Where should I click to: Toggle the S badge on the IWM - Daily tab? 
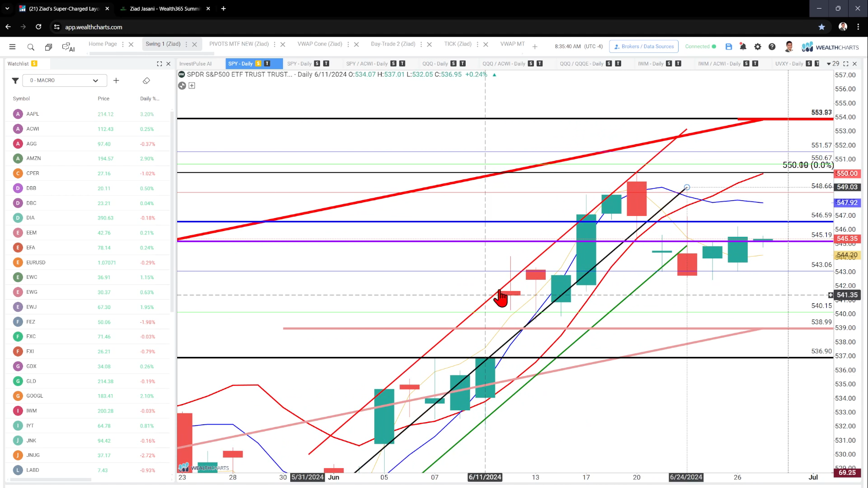point(669,64)
